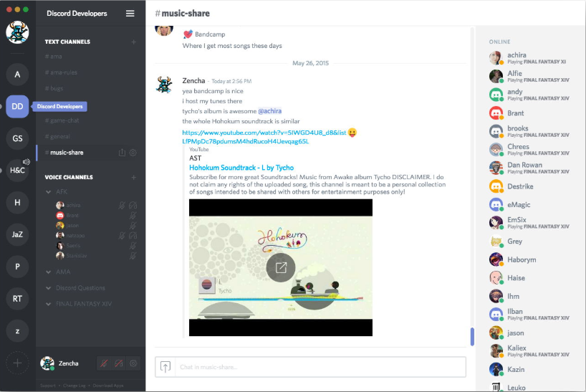Click the Zencha username in message header
The image size is (586, 392).
193,81
